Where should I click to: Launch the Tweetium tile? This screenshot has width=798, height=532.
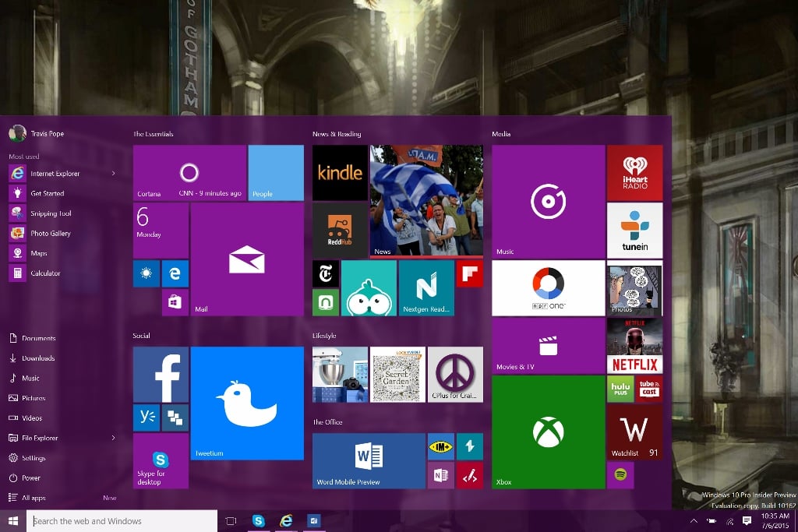247,403
